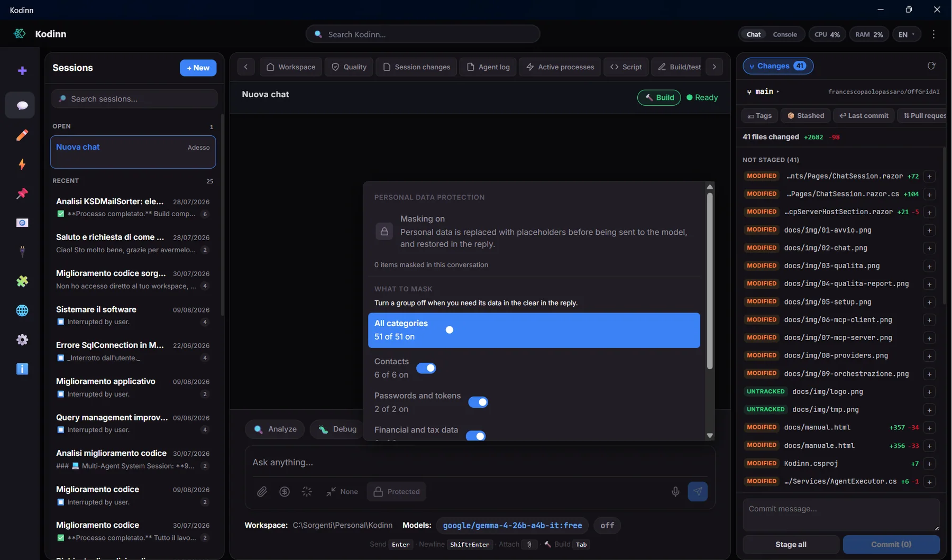Toggle the Contacts masking switch

point(426,368)
